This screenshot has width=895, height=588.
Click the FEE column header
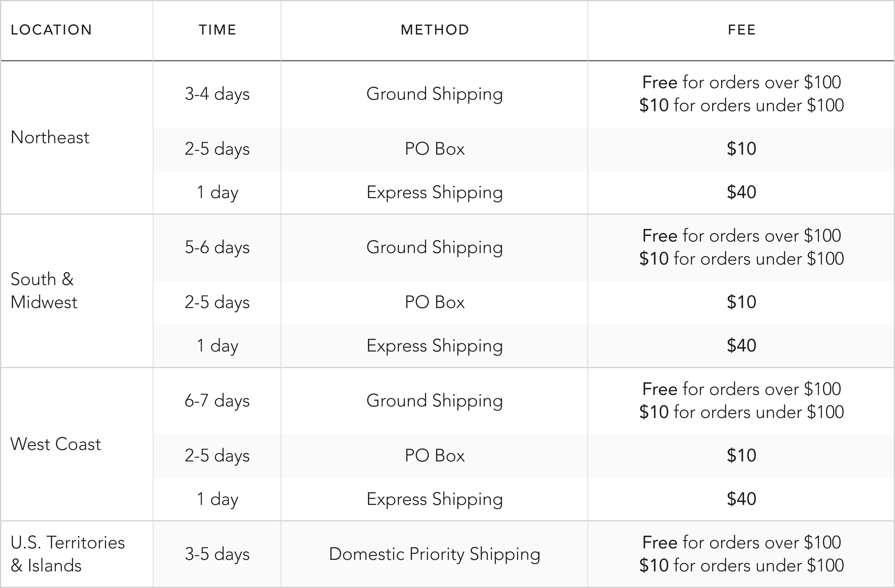[742, 30]
